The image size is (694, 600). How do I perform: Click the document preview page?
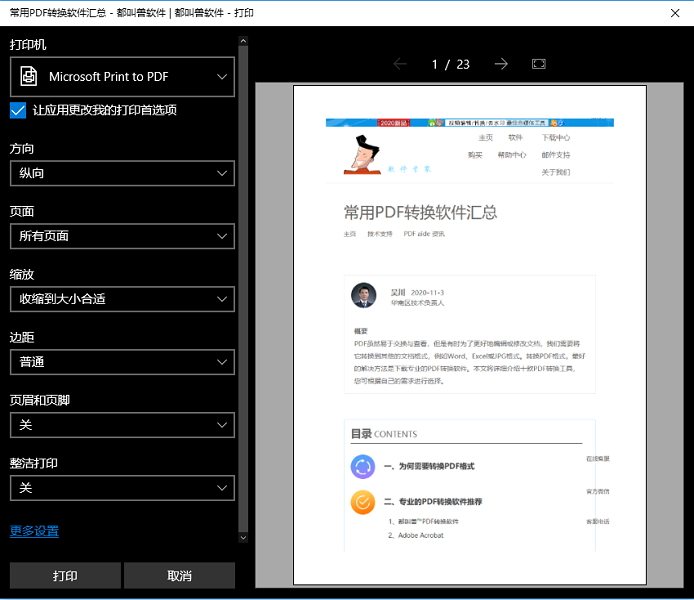(470, 335)
